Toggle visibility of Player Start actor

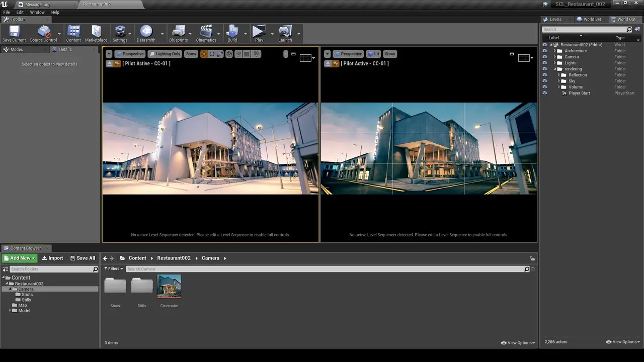(544, 93)
